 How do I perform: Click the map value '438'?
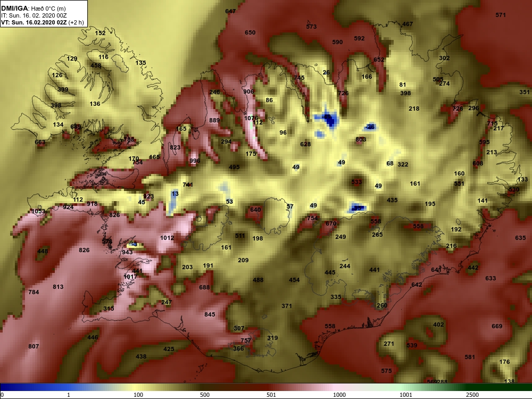[x=141, y=356]
